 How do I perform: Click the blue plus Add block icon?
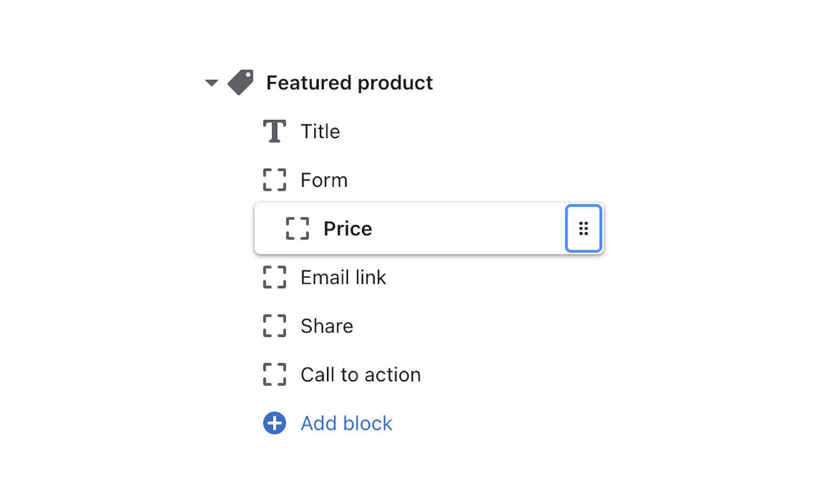[x=274, y=423]
